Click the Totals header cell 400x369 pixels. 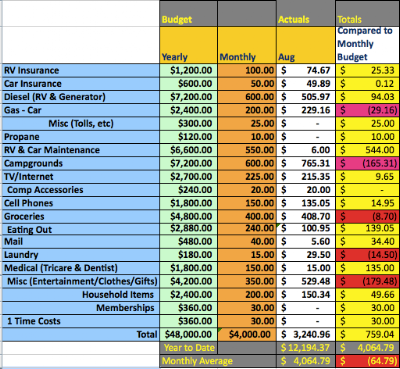367,13
